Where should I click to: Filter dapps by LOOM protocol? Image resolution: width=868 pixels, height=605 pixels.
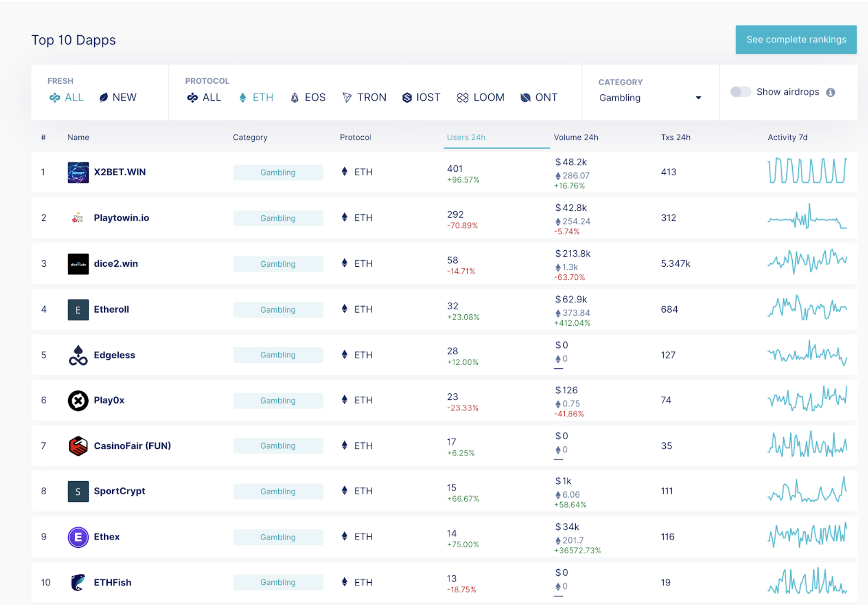(480, 98)
